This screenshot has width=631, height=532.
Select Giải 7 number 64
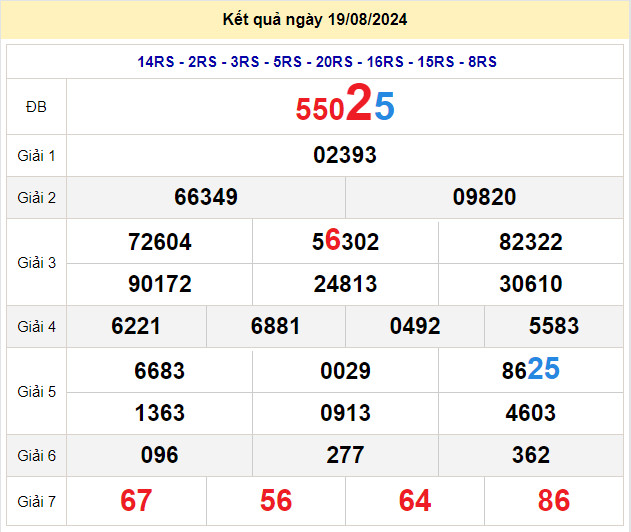415,500
